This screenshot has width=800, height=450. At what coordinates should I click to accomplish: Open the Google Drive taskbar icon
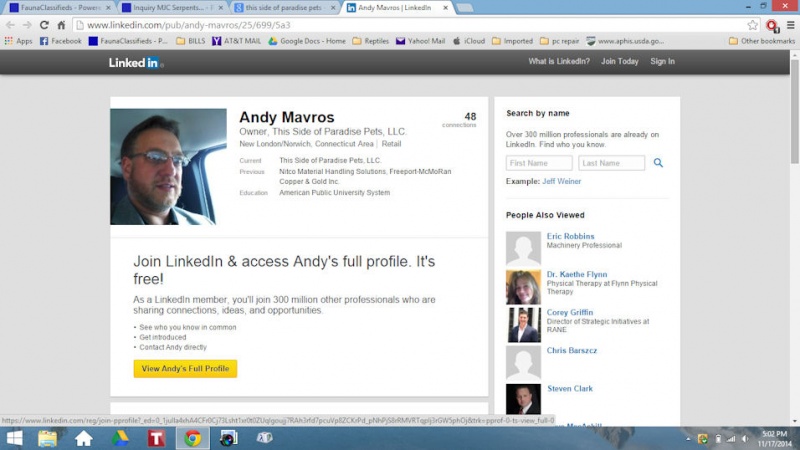120,438
